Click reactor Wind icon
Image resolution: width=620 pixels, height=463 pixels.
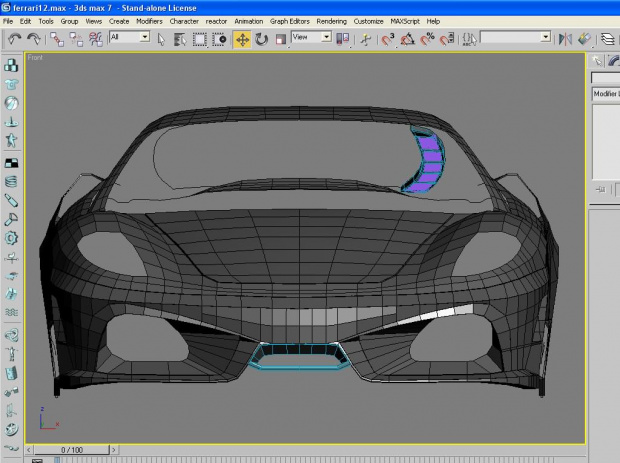click(11, 257)
